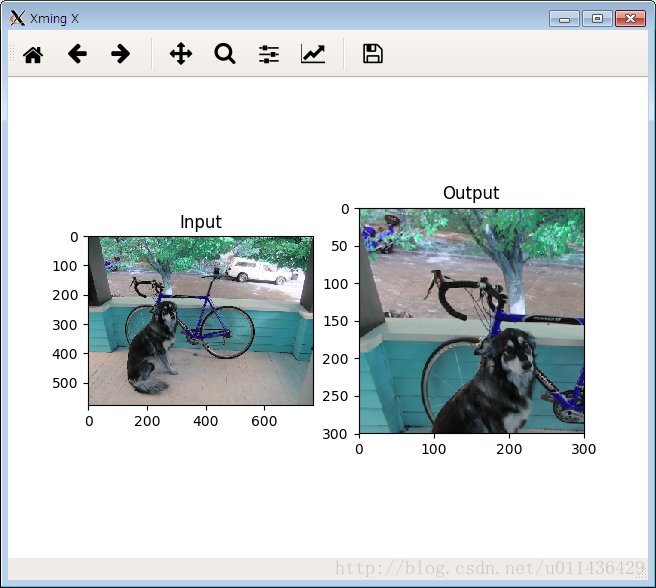656x588 pixels.
Task: Save the figure with the floppy icon
Action: coord(373,54)
